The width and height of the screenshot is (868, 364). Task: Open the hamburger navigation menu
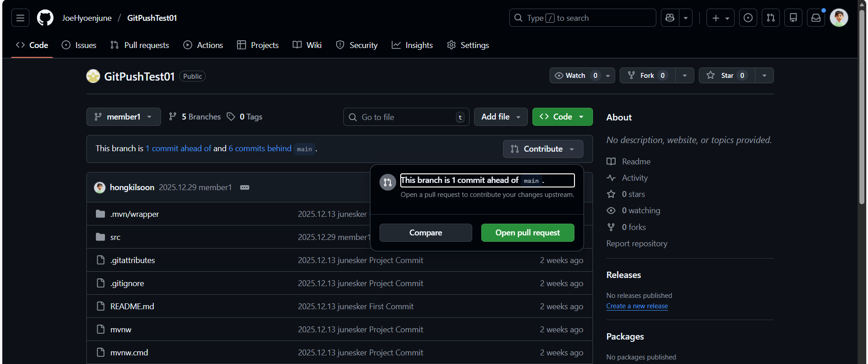point(20,18)
